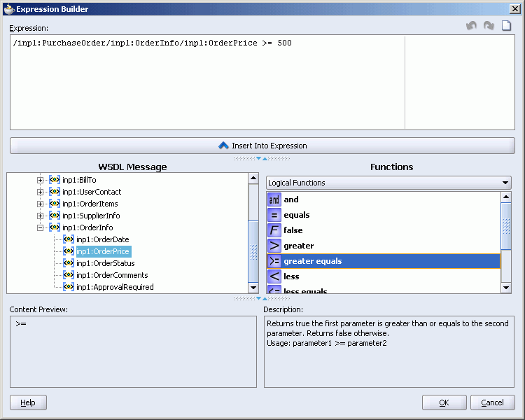This screenshot has width=525, height=420.
Task: Expand the inp1:UserContact node
Action: point(40,192)
